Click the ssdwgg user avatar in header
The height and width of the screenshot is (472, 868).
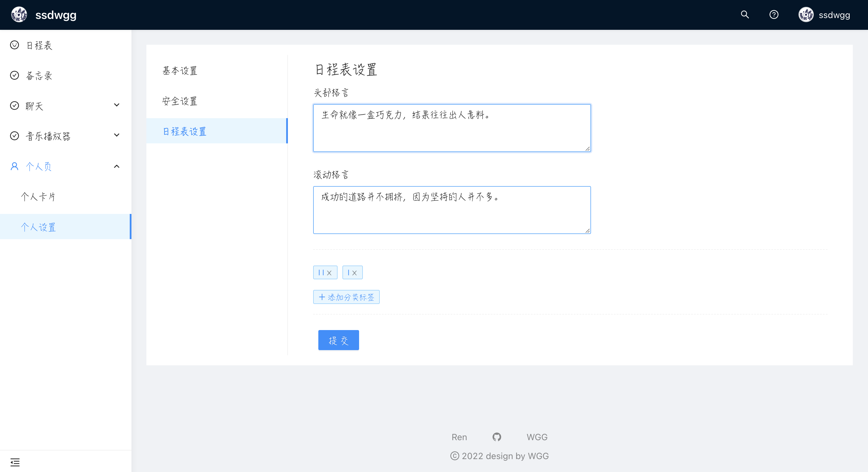806,15
